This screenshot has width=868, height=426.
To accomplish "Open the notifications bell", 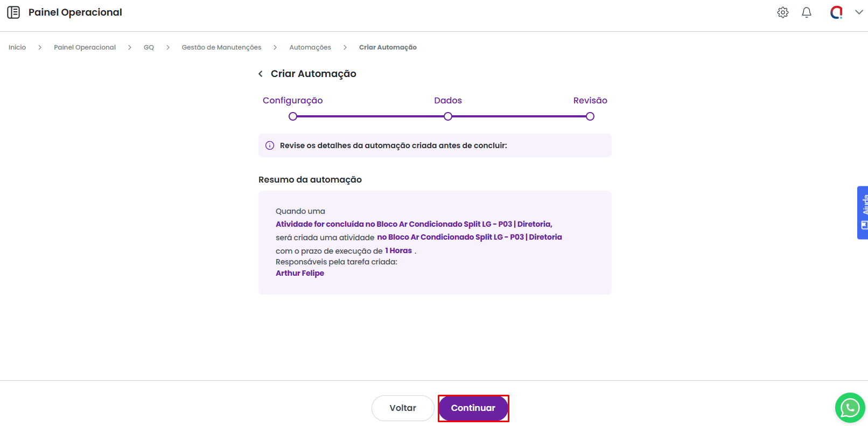I will [x=807, y=12].
